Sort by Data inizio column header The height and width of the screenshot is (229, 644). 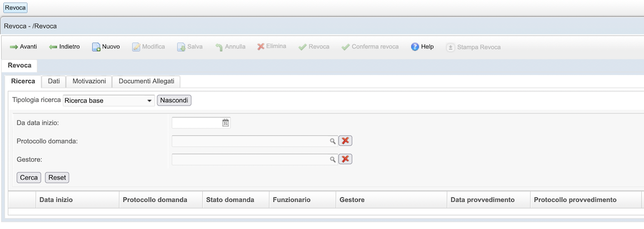pyautogui.click(x=56, y=200)
